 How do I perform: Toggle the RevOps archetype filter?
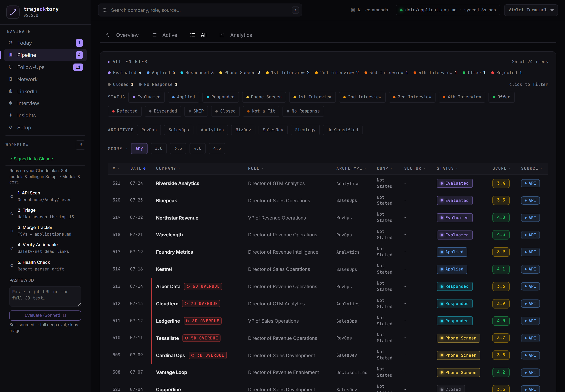pos(149,130)
